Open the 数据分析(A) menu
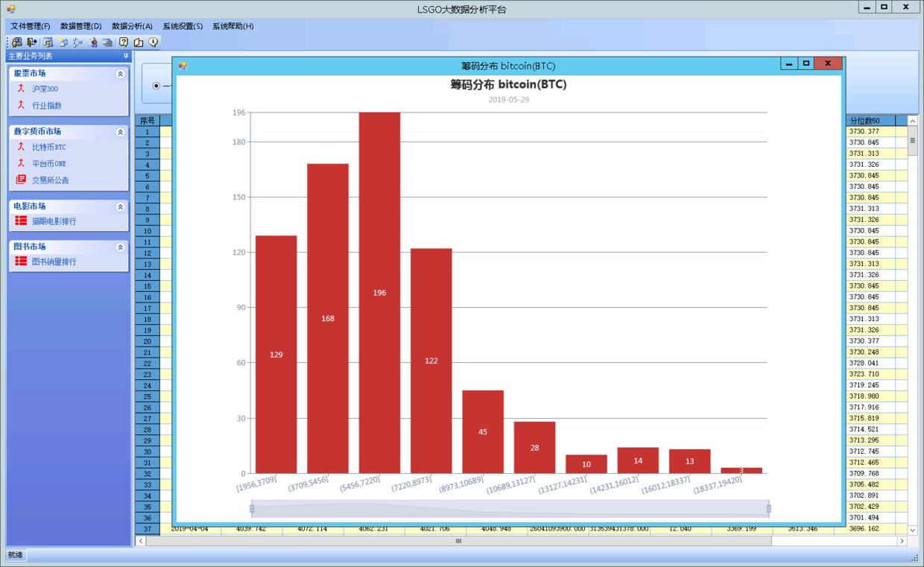 tap(132, 26)
